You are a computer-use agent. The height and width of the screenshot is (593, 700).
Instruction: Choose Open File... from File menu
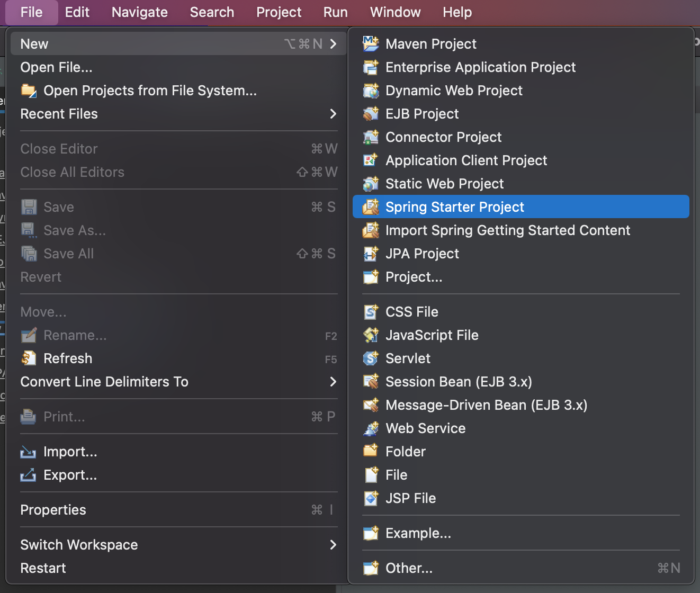coord(179,67)
